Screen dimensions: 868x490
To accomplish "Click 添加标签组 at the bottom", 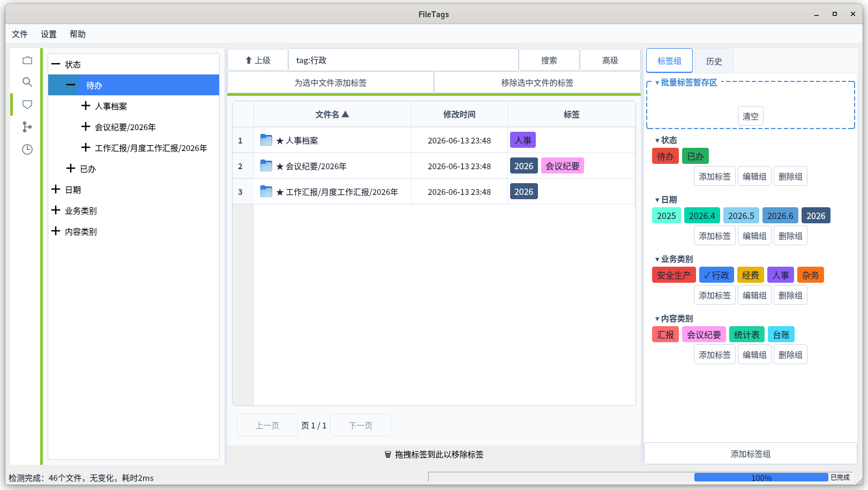I will coord(751,454).
